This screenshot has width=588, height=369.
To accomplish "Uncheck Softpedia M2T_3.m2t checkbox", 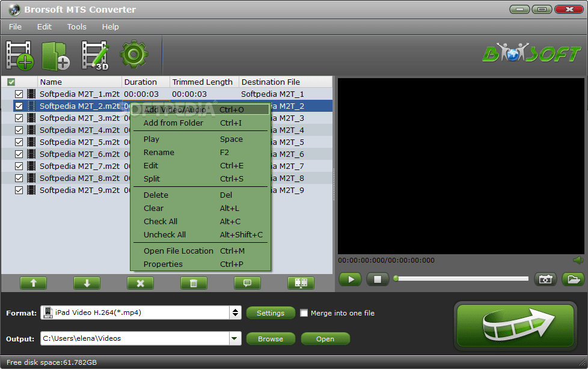I will [x=19, y=118].
